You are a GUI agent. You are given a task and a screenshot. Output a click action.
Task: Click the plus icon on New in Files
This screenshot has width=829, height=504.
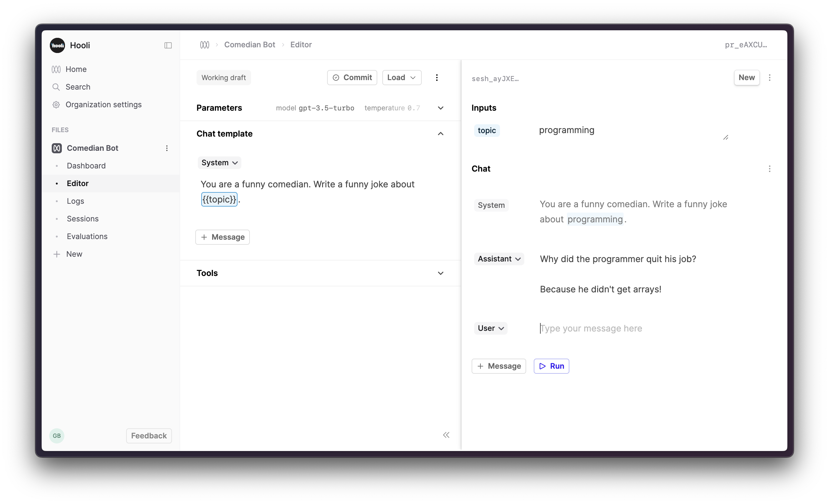point(56,254)
